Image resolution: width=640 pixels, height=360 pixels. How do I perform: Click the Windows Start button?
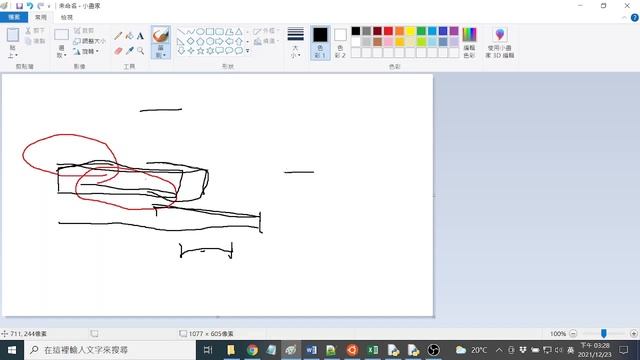click(12, 350)
